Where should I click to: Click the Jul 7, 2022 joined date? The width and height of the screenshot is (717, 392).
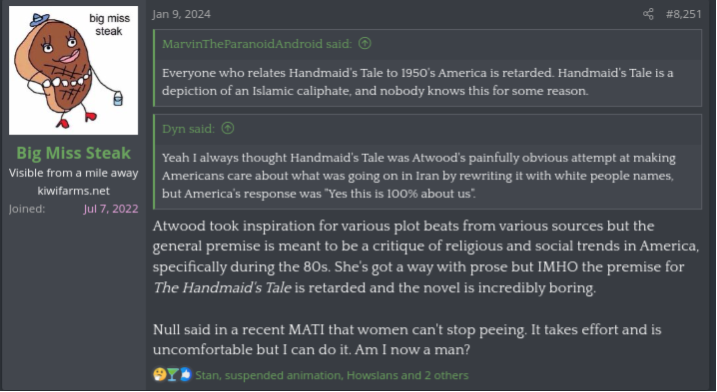(x=111, y=209)
